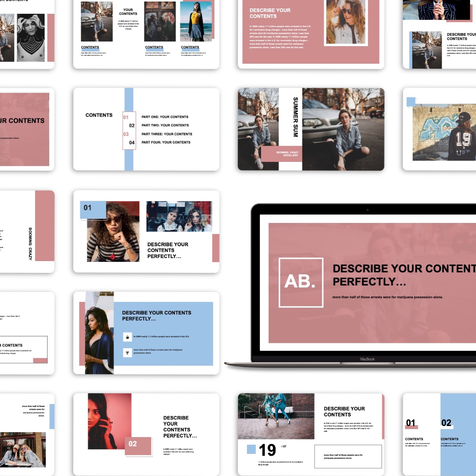The image size is (476, 476).
Task: Click the blue square swatch beside the 19
Action: click(x=251, y=450)
